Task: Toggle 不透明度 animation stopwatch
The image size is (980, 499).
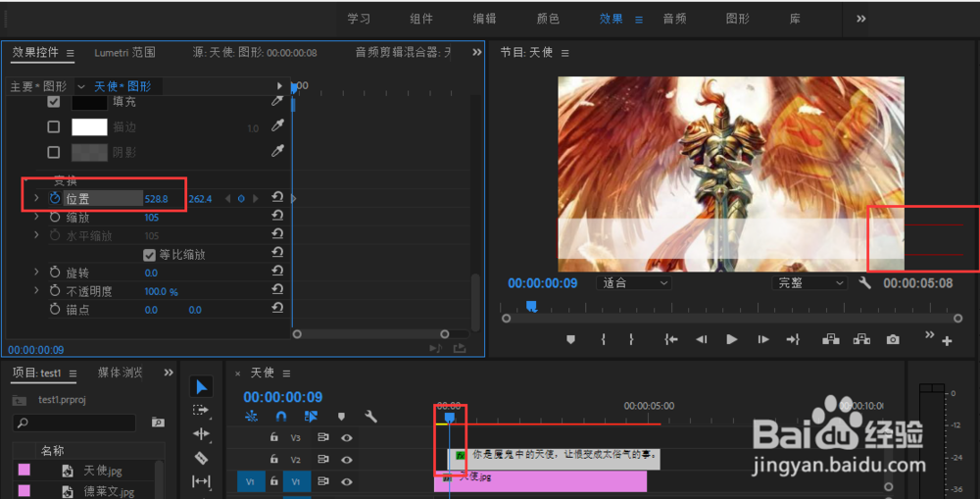Action: [x=55, y=291]
